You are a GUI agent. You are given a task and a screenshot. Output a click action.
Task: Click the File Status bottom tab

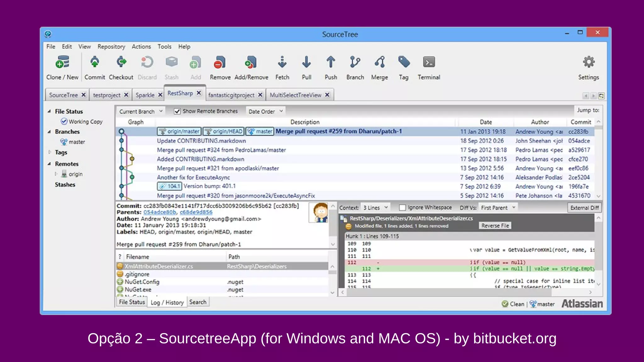tap(132, 302)
